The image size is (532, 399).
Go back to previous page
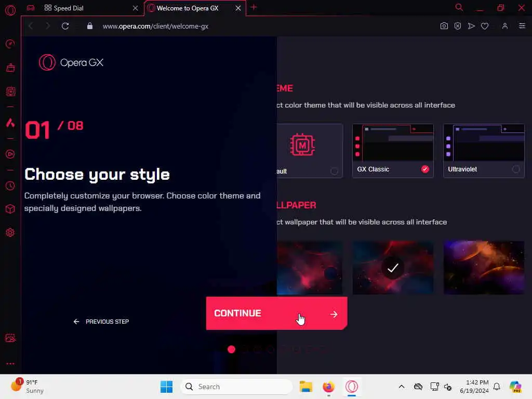[x=31, y=26]
